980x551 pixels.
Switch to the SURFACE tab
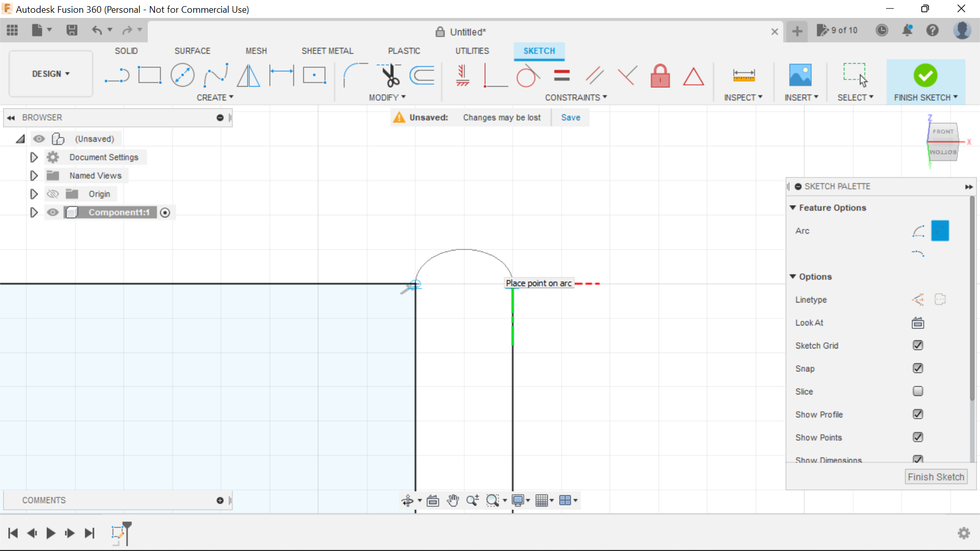(192, 51)
